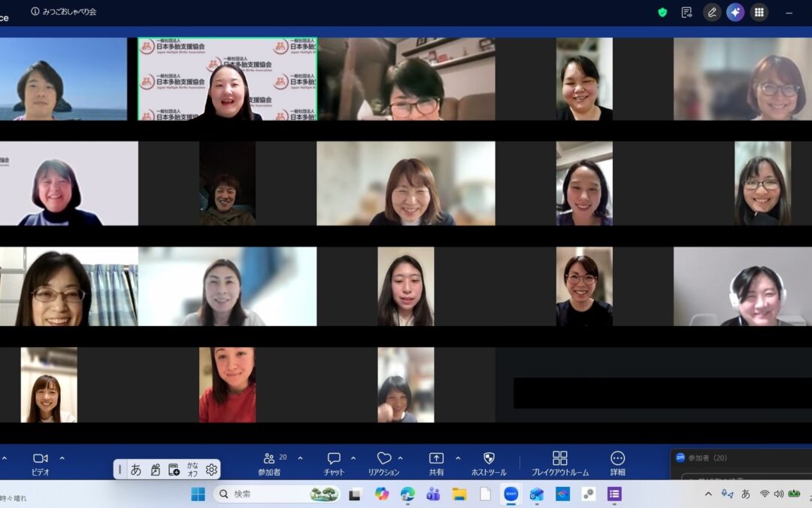The width and height of the screenshot is (812, 508).
Task: Click the green encryption shield icon
Action: (x=662, y=12)
